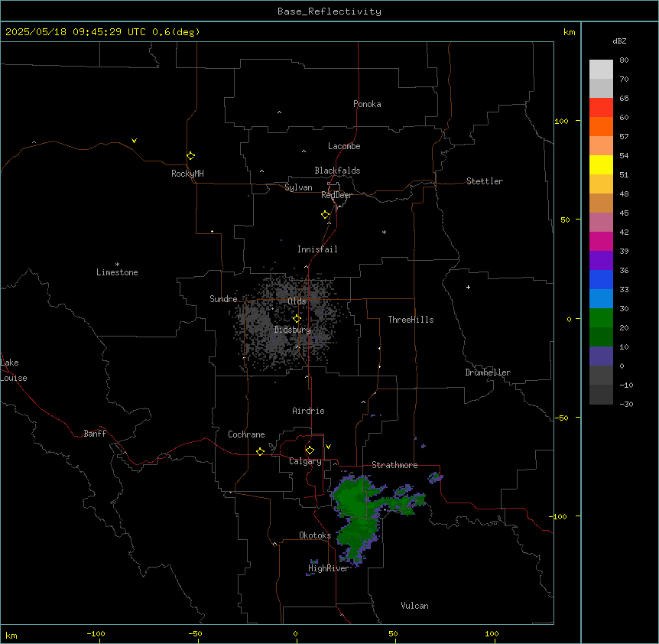Click the yellow V marker northwest of RockyMH
The image size is (659, 644).
(x=134, y=141)
